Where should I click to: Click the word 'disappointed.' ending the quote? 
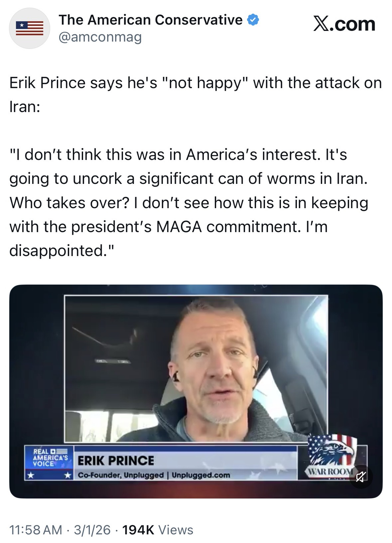(62, 250)
